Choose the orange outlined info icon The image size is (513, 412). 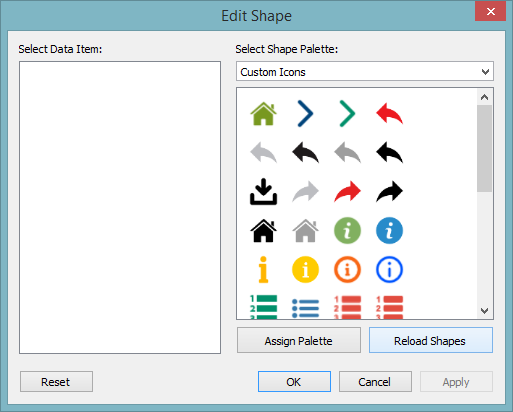[x=347, y=270]
